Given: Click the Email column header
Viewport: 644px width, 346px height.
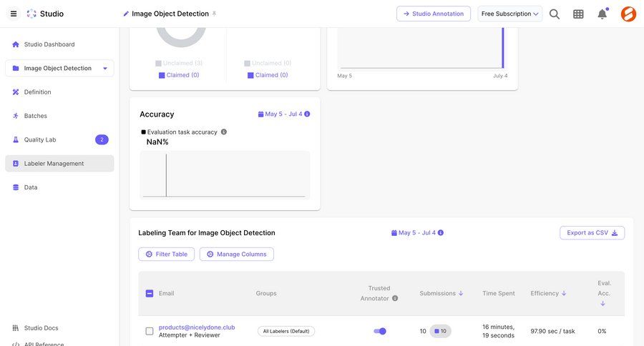Looking at the screenshot, I should pos(166,294).
